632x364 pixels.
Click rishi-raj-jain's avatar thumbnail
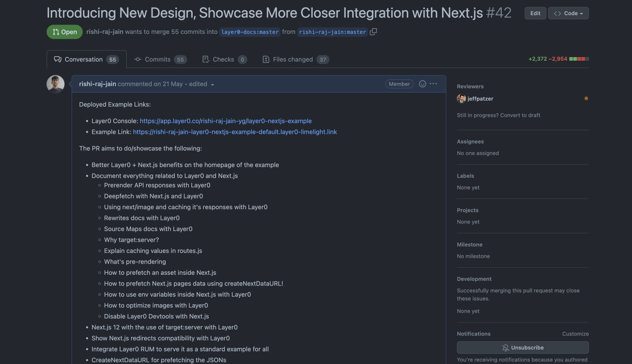click(x=56, y=84)
